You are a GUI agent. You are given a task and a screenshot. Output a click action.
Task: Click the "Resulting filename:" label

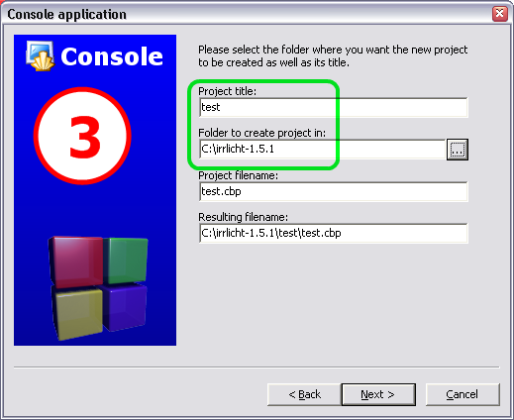243,217
